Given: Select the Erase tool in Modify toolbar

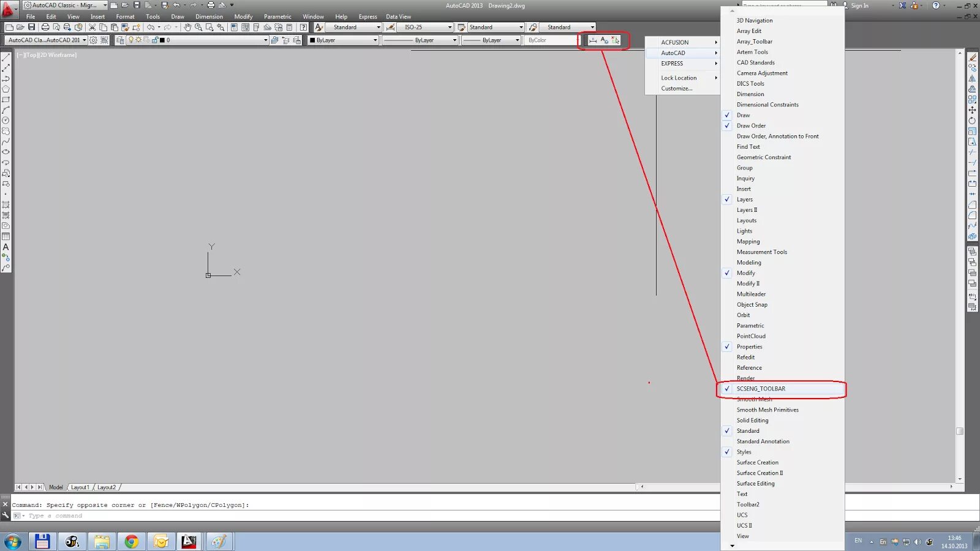Looking at the screenshot, I should [x=972, y=58].
